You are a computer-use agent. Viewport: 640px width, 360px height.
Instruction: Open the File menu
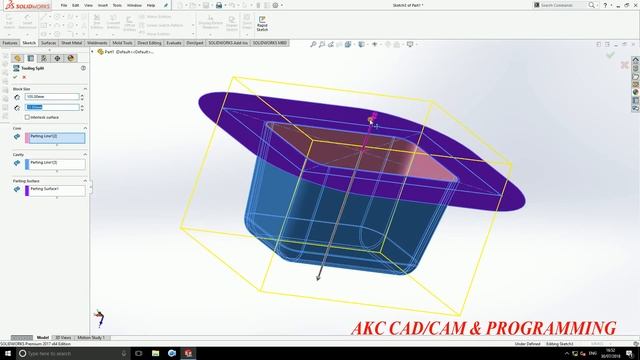click(x=64, y=5)
